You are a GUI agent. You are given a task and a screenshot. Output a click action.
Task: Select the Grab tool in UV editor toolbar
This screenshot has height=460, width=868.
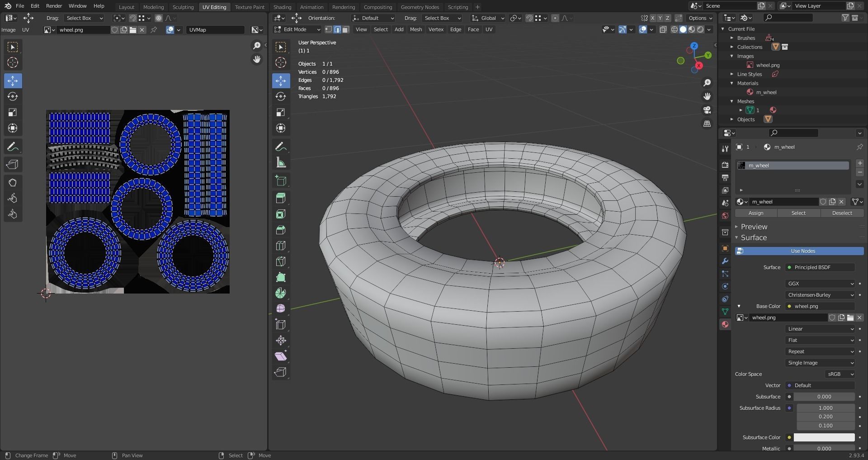click(x=13, y=182)
